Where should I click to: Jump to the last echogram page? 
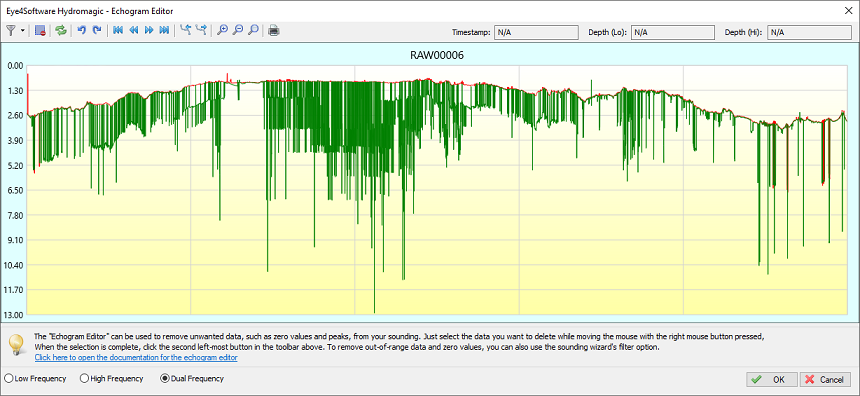(164, 31)
